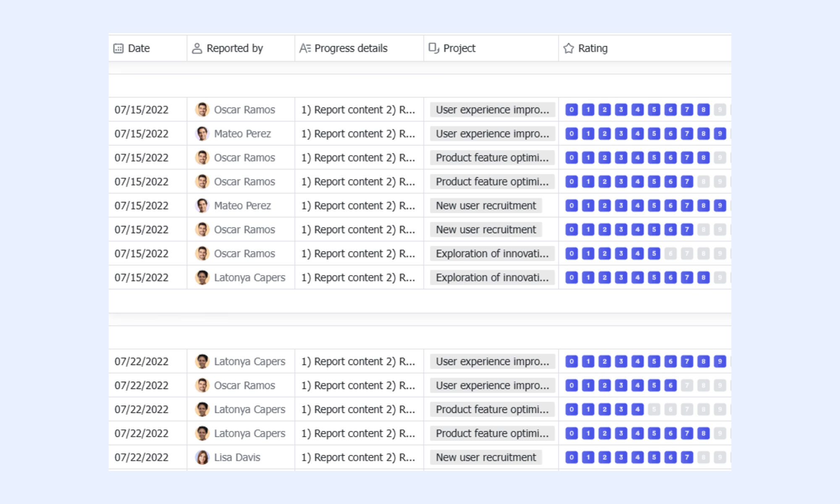Choose rating 5 in Latonya's Product feature row rated 4

click(x=654, y=409)
